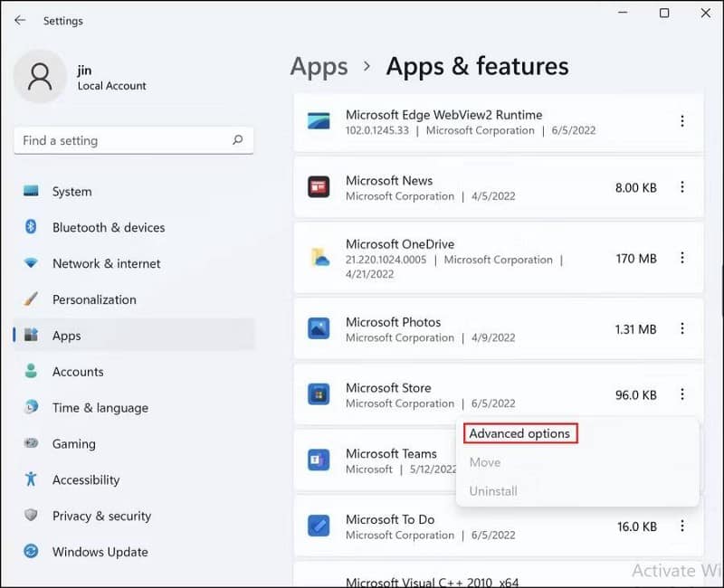Viewport: 724px width, 588px height.
Task: Click the Microsoft To Do app name
Action: click(x=390, y=519)
